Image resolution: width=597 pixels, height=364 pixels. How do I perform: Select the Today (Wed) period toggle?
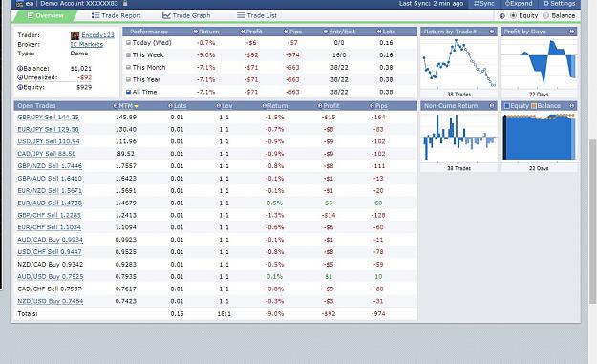pos(128,43)
